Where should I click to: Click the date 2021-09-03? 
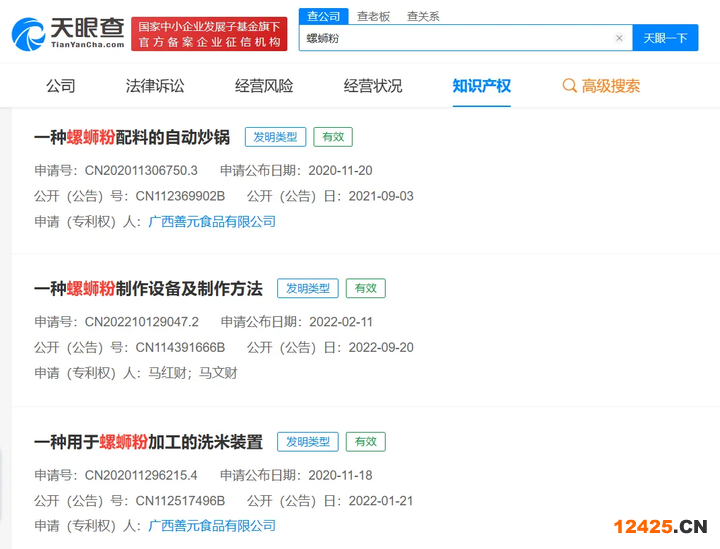click(381, 196)
